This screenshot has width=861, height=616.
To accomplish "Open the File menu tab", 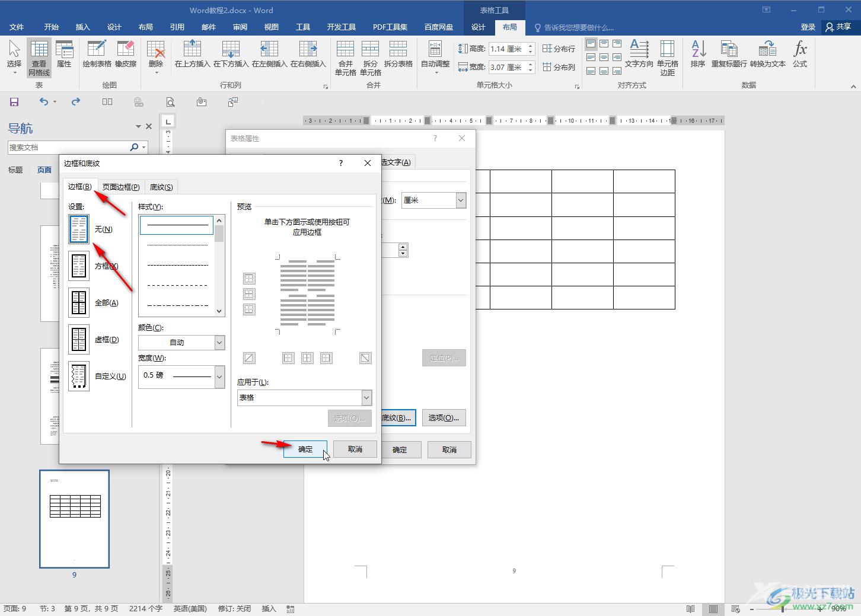I will (x=17, y=27).
